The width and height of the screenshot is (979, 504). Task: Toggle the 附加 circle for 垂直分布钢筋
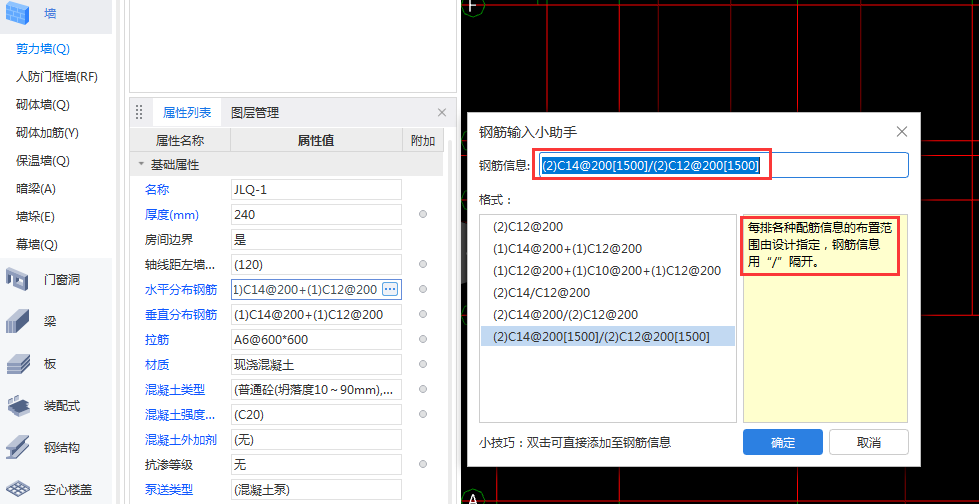[423, 314]
